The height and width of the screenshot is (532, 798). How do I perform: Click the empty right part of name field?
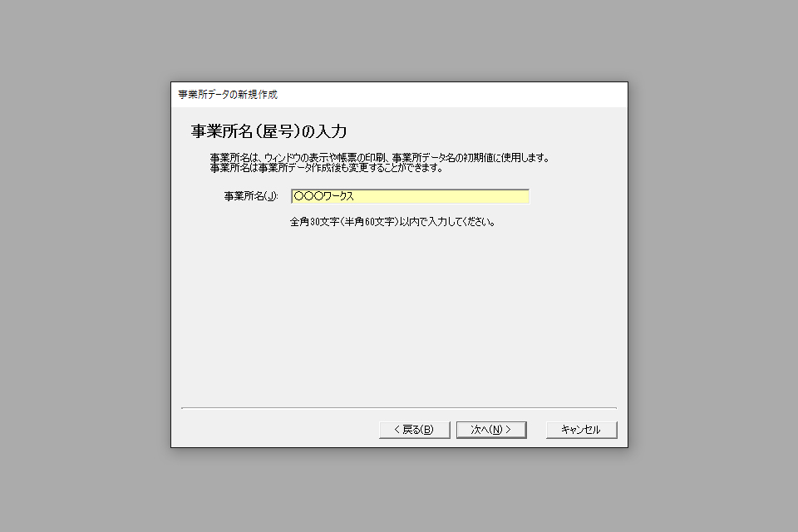[x=448, y=196]
